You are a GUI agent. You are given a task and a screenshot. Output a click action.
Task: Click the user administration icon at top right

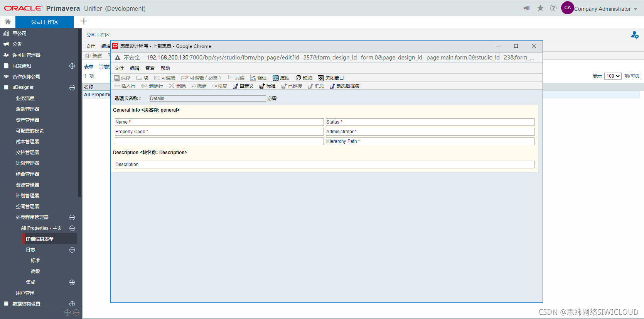635,35
